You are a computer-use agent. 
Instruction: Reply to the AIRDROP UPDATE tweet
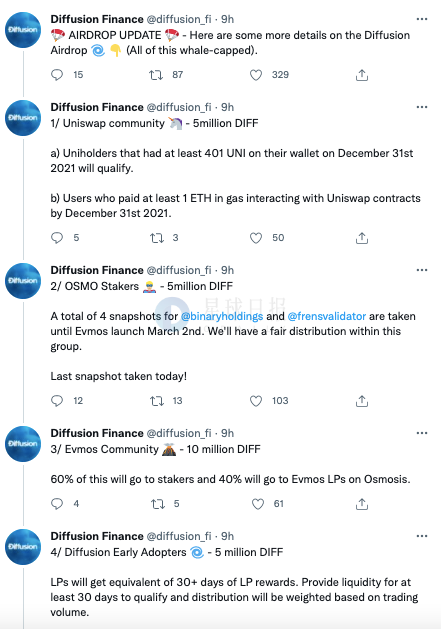coord(57,75)
